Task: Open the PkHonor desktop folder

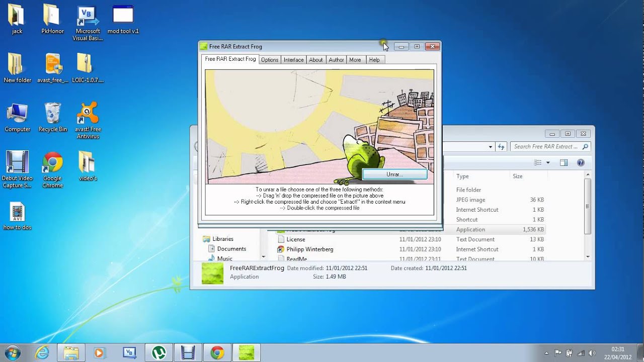Action: pos(52,19)
